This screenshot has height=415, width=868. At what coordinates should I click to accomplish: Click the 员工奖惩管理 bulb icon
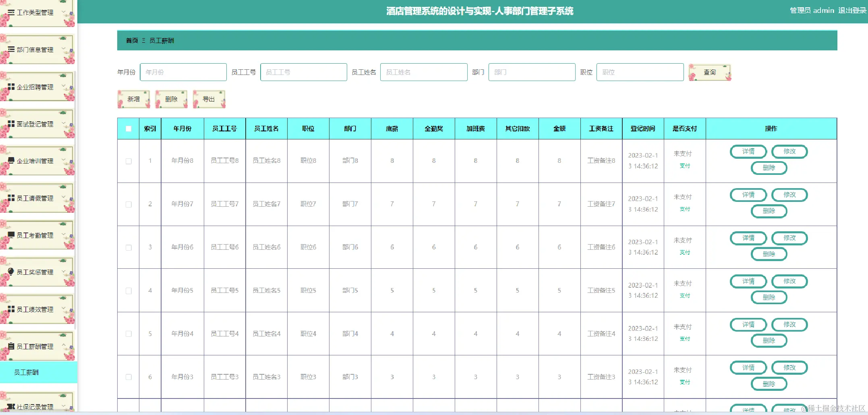tap(11, 272)
